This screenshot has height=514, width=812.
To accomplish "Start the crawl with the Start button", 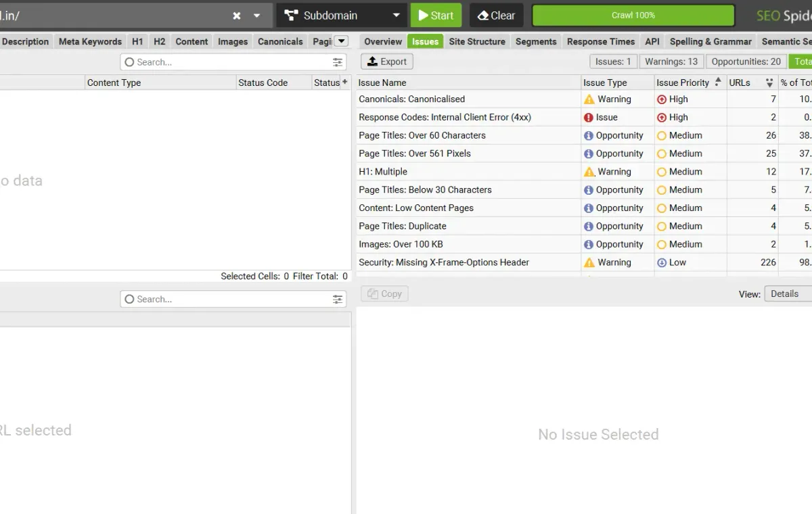I will pyautogui.click(x=436, y=15).
